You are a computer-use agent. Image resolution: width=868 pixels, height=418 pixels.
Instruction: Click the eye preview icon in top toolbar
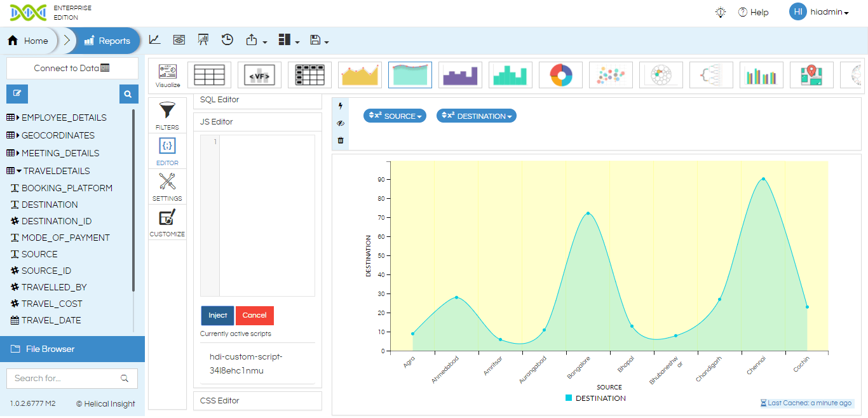click(179, 39)
